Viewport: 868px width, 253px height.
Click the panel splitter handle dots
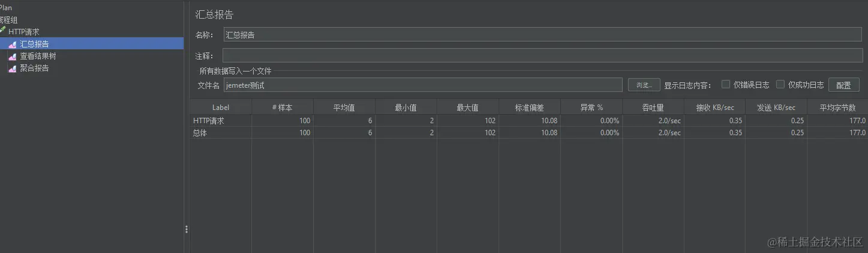click(187, 230)
